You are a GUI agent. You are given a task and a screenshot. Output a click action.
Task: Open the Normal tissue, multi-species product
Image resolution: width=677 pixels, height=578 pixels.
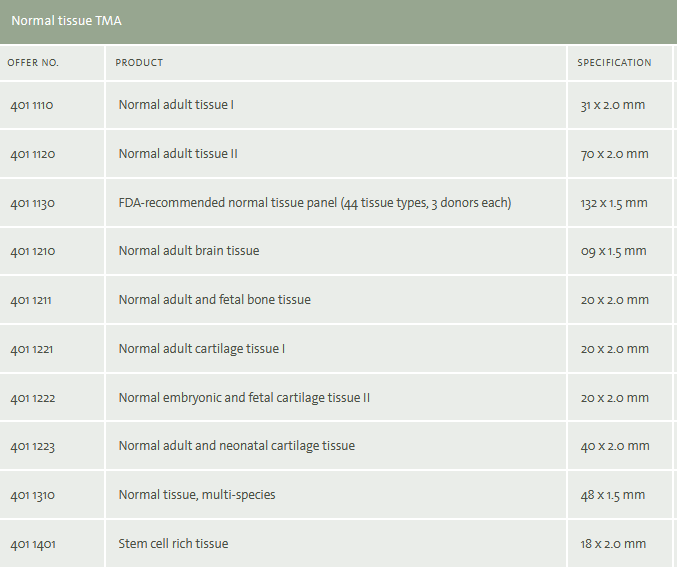197,495
